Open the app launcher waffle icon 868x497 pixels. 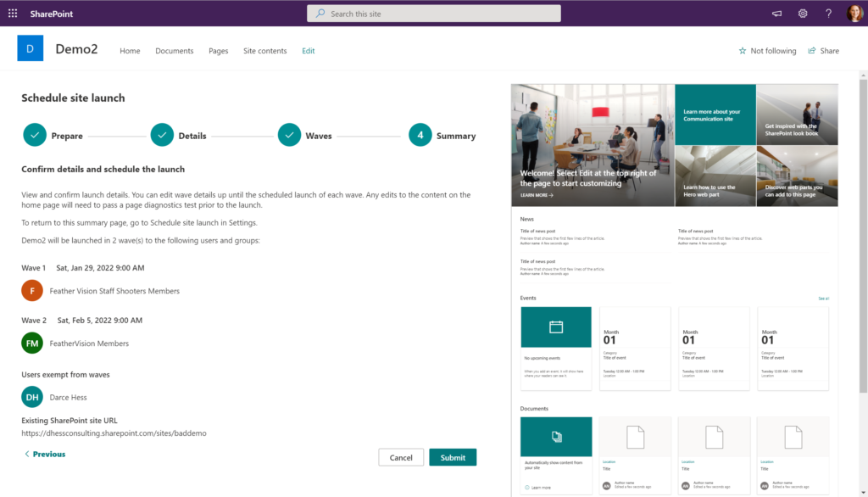[x=13, y=14]
